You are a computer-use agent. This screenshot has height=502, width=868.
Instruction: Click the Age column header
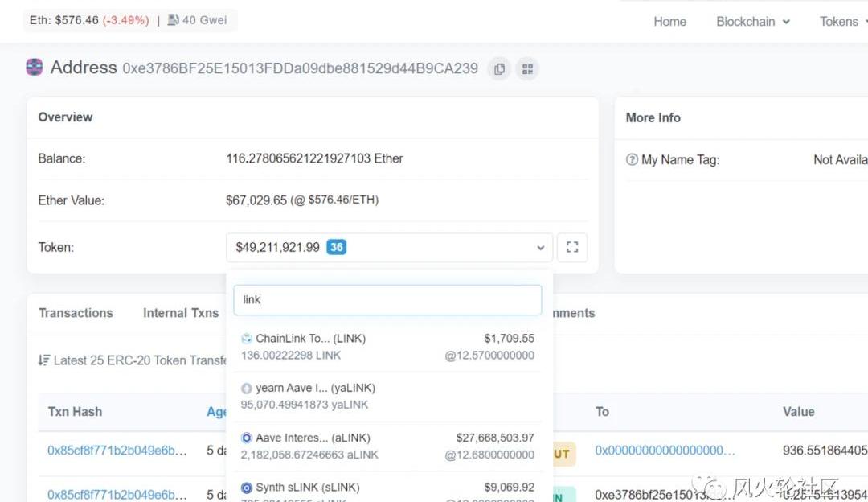pyautogui.click(x=216, y=412)
